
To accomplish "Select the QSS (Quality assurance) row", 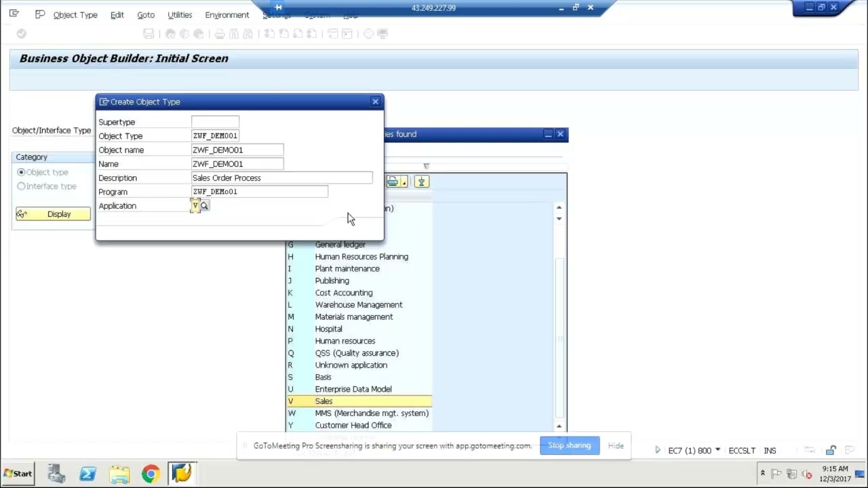I will [359, 353].
